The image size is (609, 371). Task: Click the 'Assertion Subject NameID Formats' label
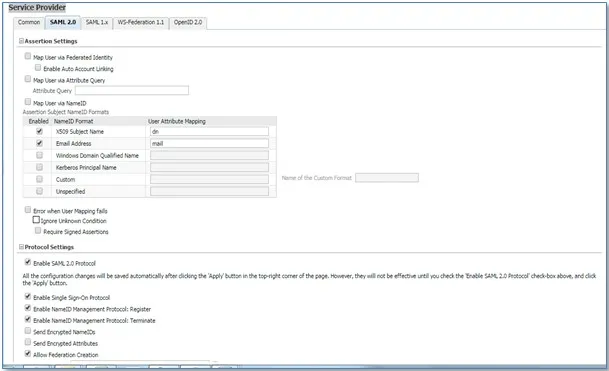point(66,112)
